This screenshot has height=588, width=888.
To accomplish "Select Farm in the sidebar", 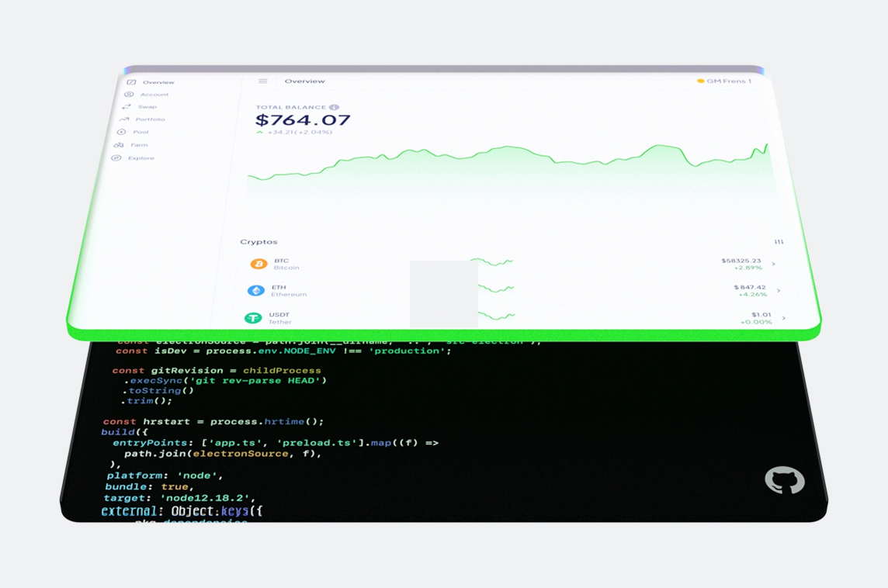I will coord(131,145).
